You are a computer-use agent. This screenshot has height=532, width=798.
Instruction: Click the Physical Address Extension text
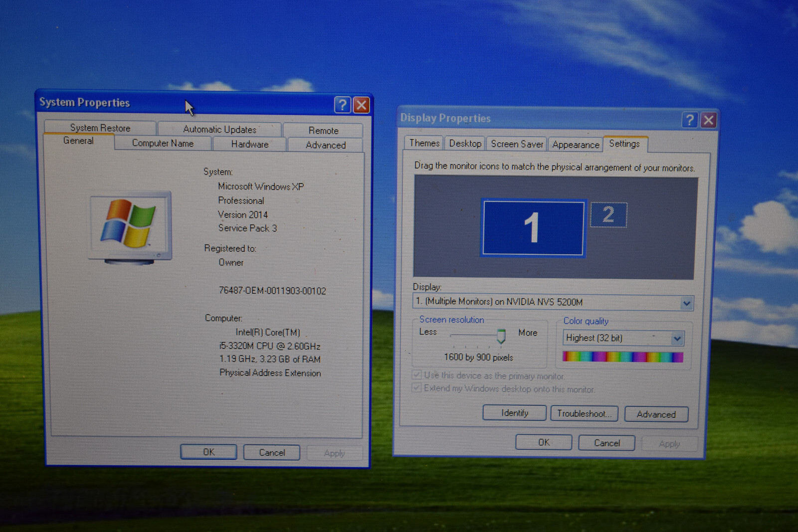tap(270, 373)
